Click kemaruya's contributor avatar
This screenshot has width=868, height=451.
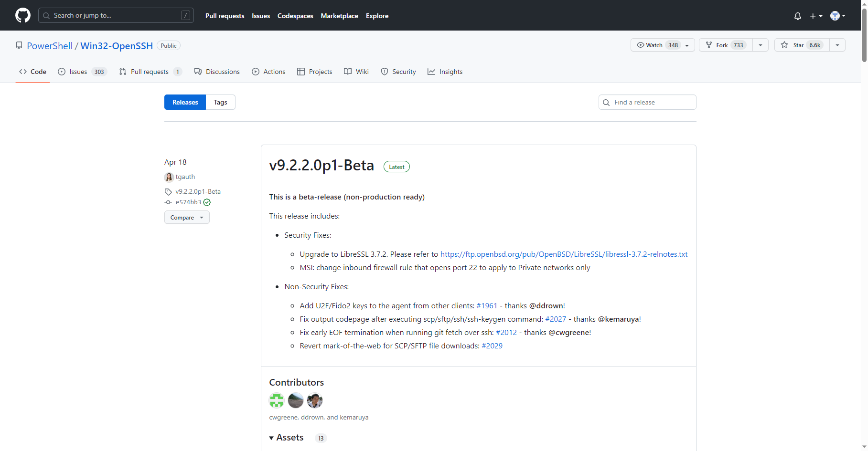pos(315,400)
